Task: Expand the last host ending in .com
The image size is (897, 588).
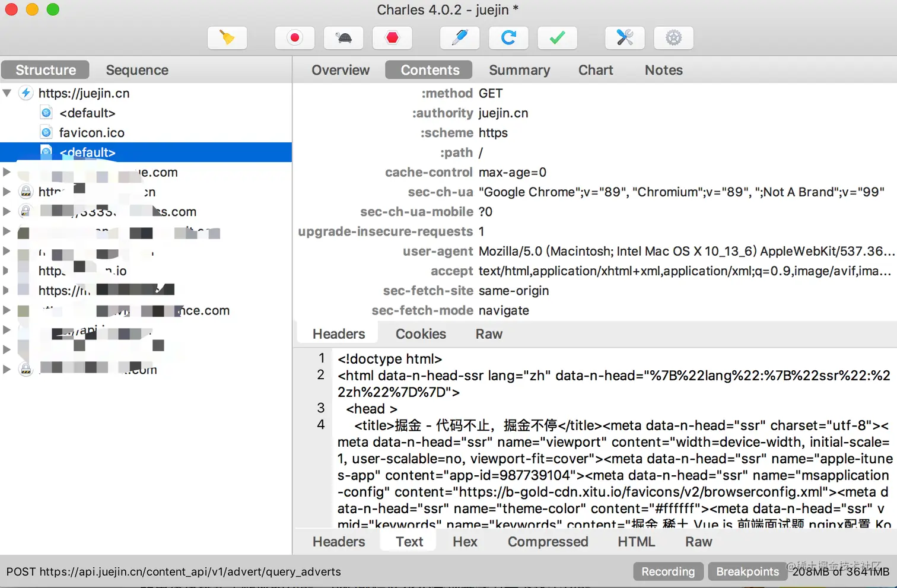Action: (7, 369)
